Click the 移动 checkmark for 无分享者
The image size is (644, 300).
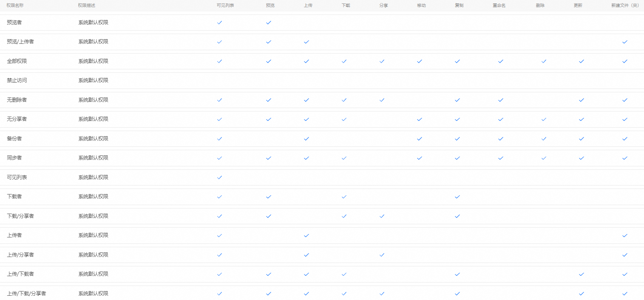pyautogui.click(x=420, y=119)
